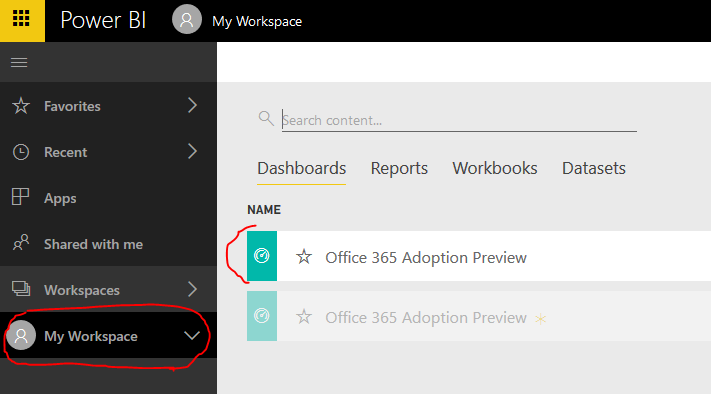The height and width of the screenshot is (394, 711).
Task: Click the Workspaces stacked-windows icon
Action: [x=21, y=289]
